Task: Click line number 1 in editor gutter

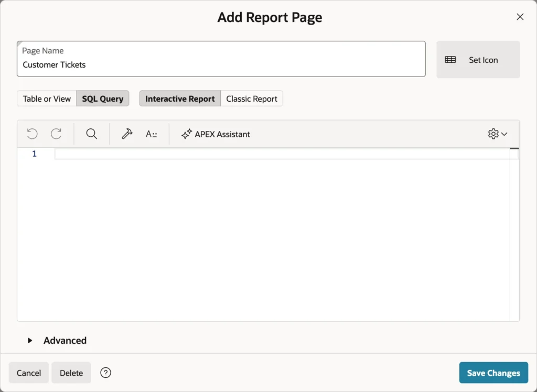Action: 34,154
